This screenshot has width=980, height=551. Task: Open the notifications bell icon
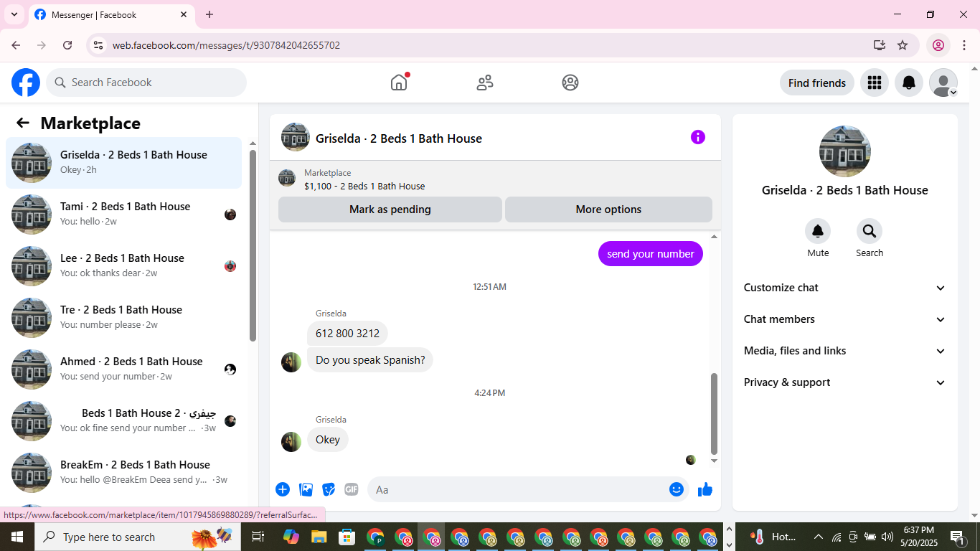coord(909,83)
